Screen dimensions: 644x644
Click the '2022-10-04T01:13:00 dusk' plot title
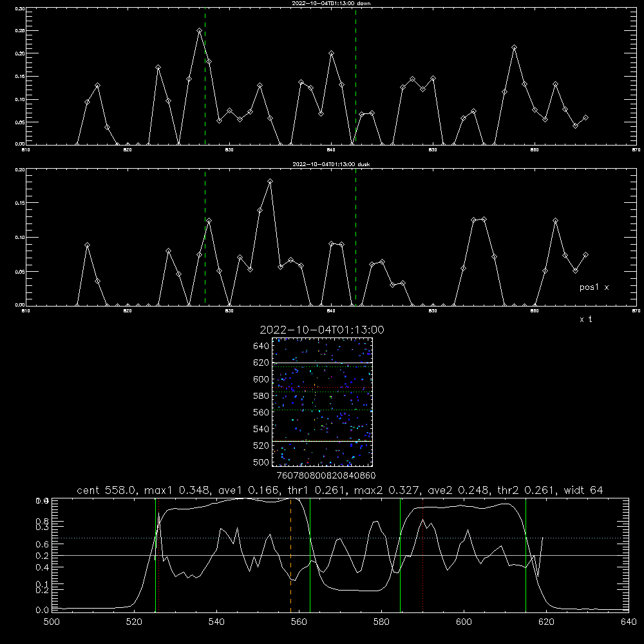(x=331, y=164)
